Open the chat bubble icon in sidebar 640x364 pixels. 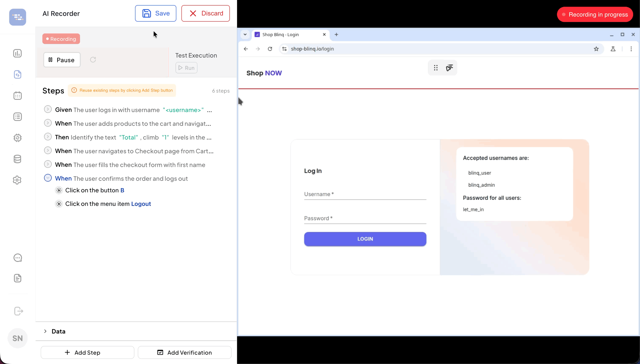click(x=18, y=258)
